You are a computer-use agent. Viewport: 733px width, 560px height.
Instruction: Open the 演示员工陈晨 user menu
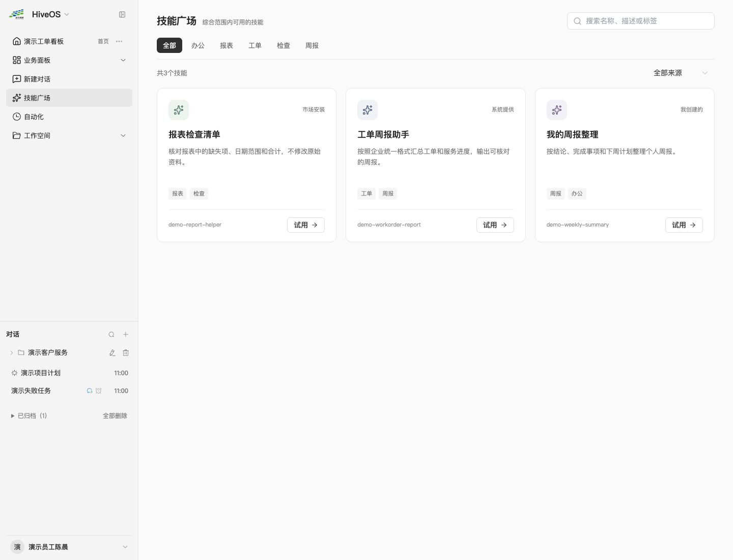[69, 547]
